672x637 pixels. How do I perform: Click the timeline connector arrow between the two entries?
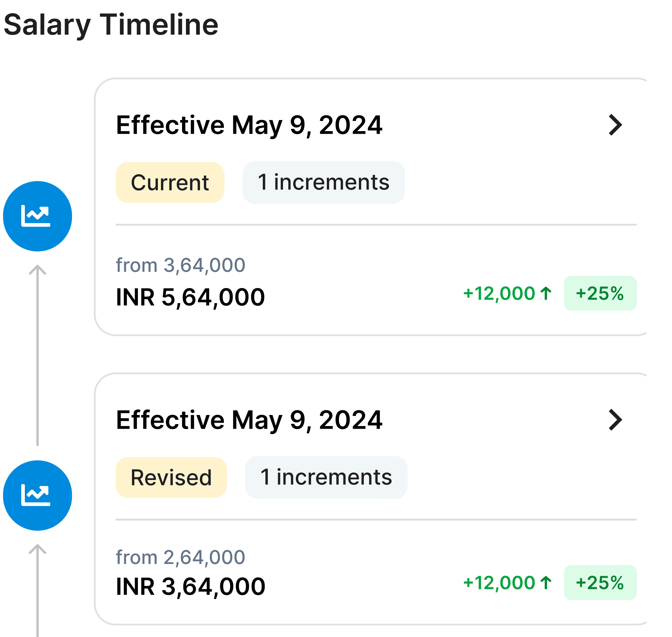coord(37,356)
